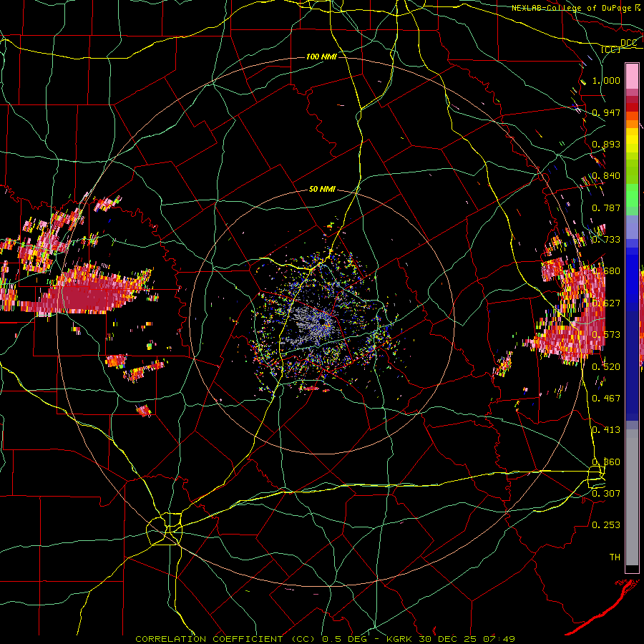Click the KGRK radar site identifier

pyautogui.click(x=401, y=639)
